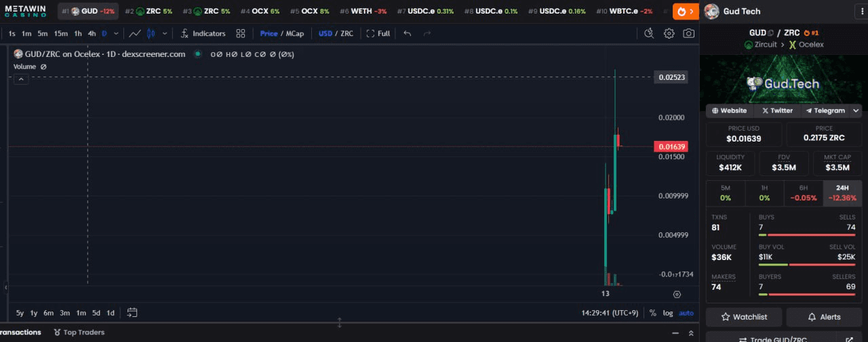Toggle auto scale mode

pos(686,313)
